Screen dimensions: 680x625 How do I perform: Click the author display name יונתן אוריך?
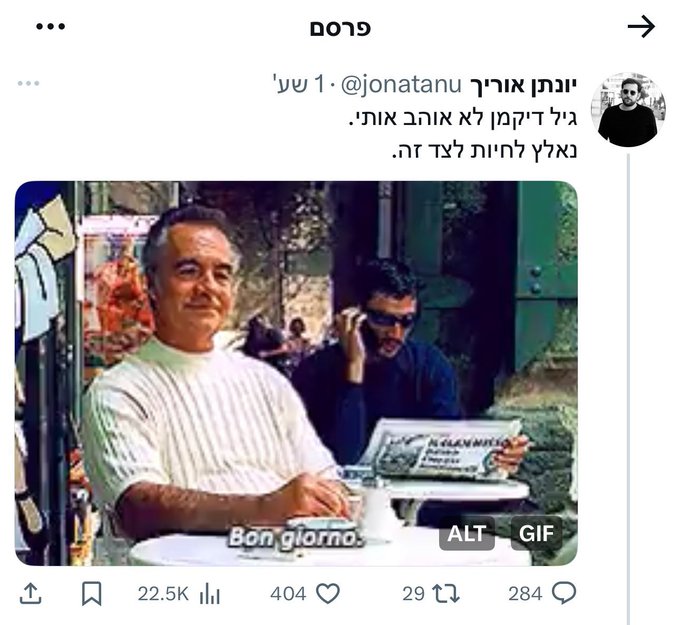pyautogui.click(x=523, y=85)
